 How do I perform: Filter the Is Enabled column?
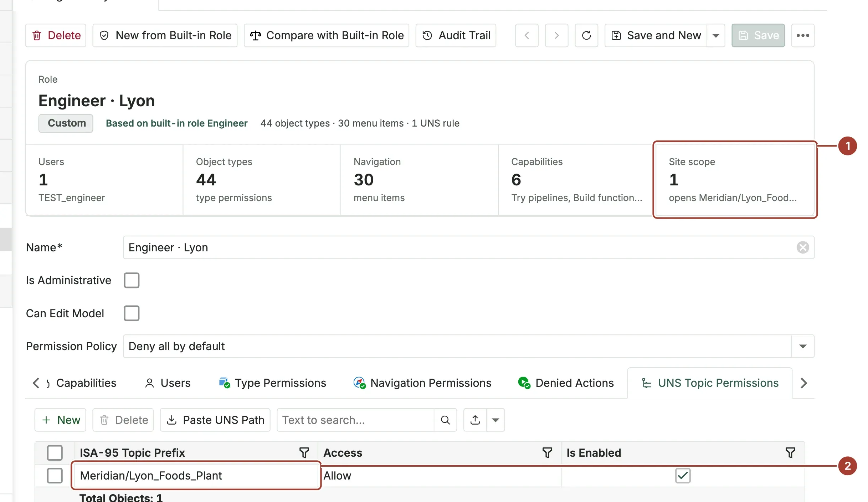point(790,453)
